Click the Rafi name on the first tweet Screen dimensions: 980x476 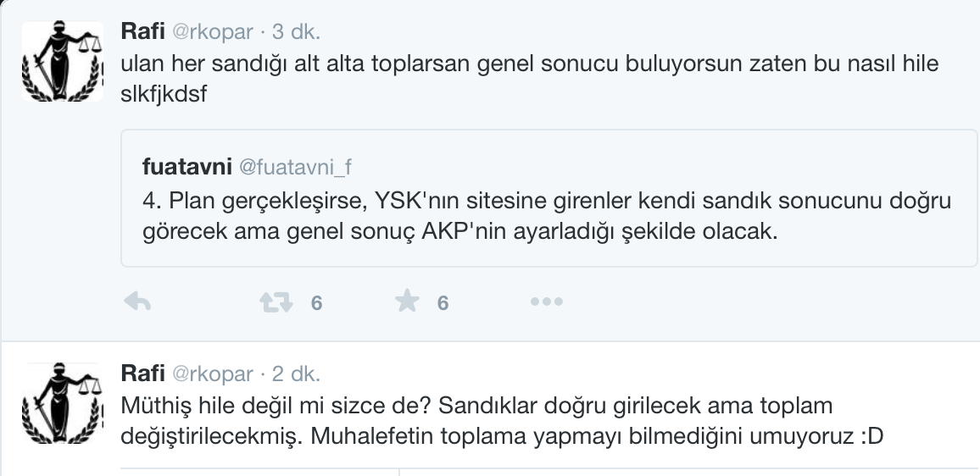(143, 32)
